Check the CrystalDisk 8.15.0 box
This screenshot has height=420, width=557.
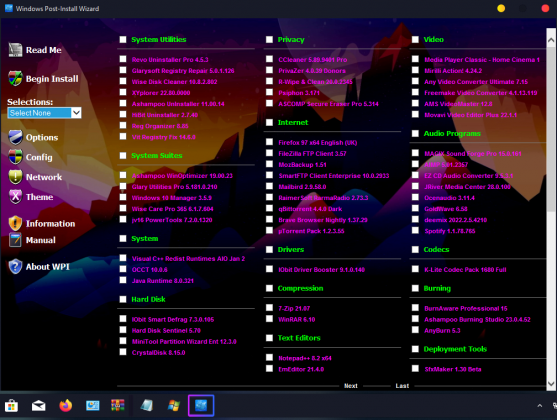[123, 352]
